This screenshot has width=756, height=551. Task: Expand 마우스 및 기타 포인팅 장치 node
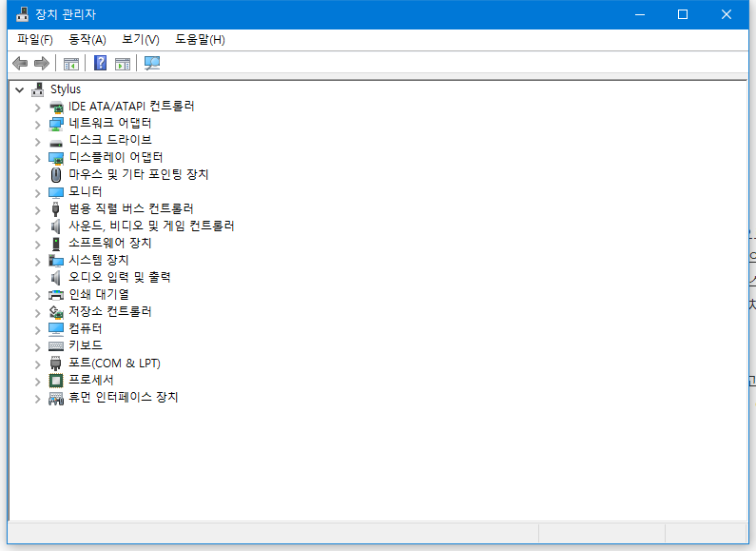pyautogui.click(x=38, y=176)
